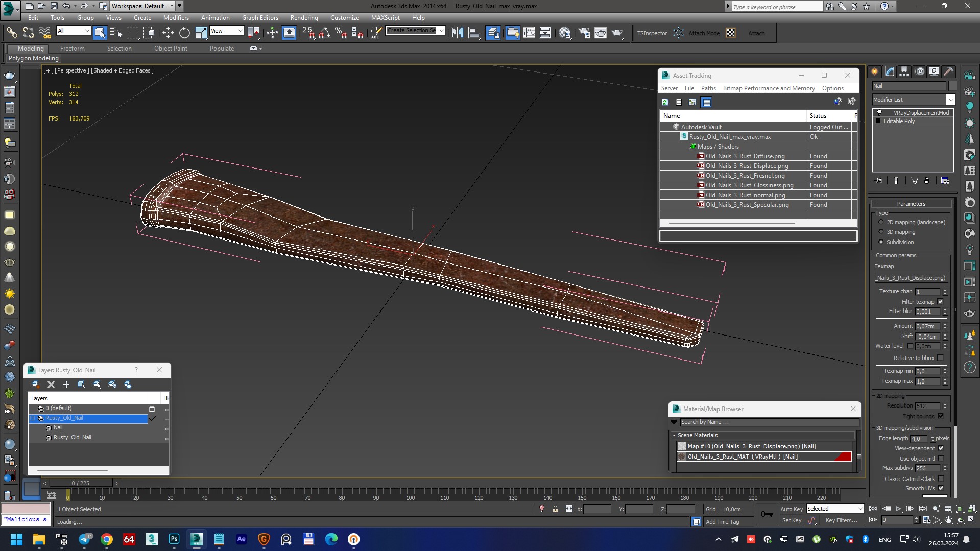
Task: Switch Asset Tracking to table view
Action: (x=707, y=102)
